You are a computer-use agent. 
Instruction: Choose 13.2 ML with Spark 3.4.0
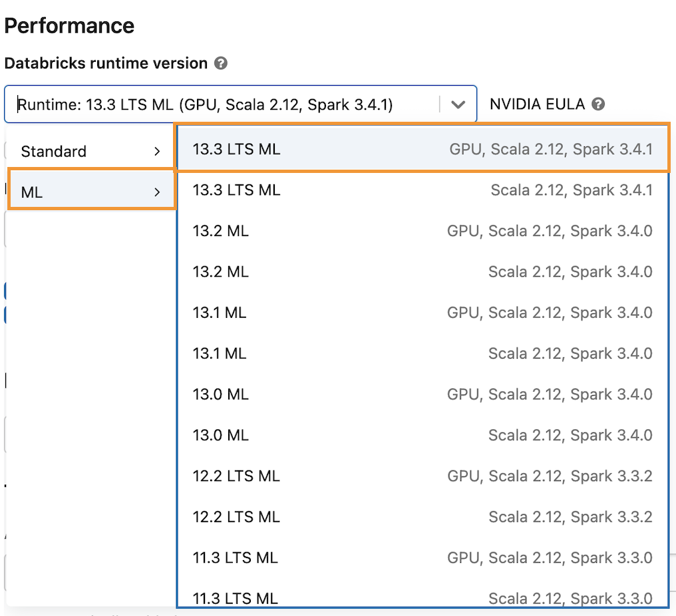422,271
